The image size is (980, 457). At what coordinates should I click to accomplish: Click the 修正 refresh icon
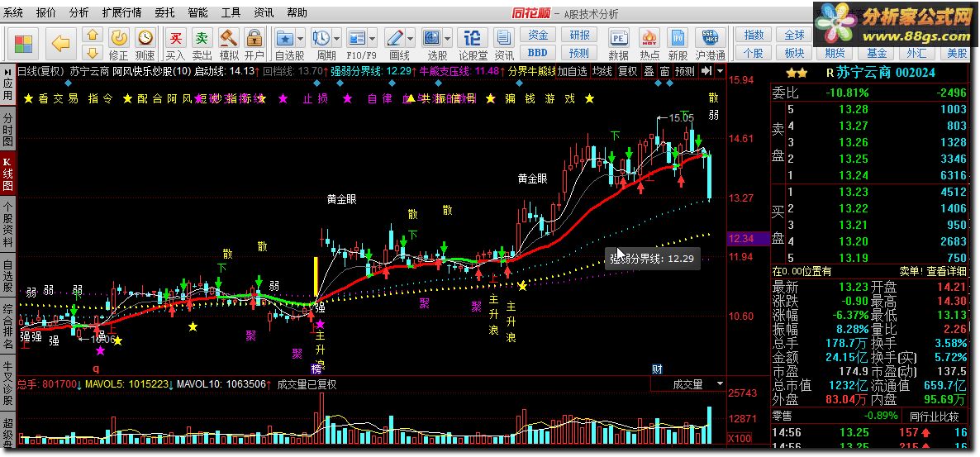click(119, 38)
